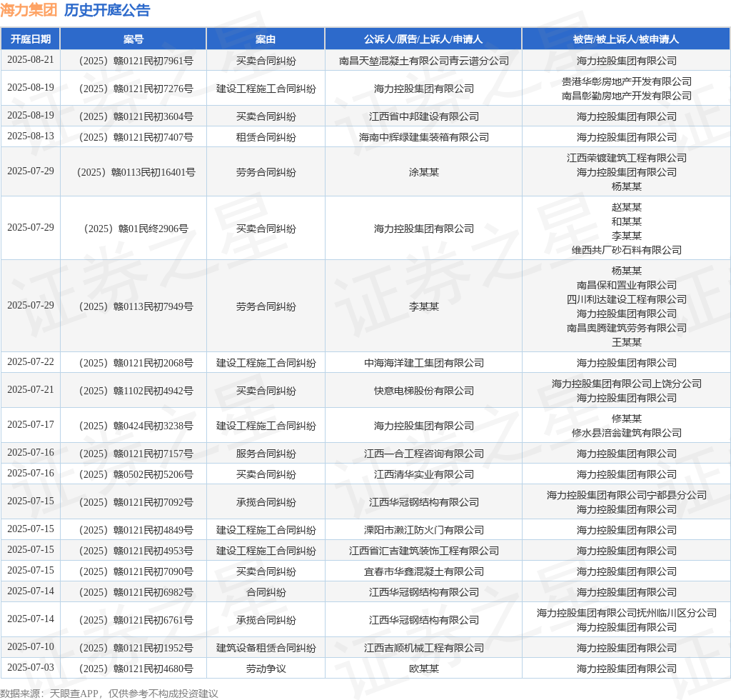Click case number 赣01民终2906号
Image resolution: width=731 pixels, height=700 pixels.
(x=136, y=229)
